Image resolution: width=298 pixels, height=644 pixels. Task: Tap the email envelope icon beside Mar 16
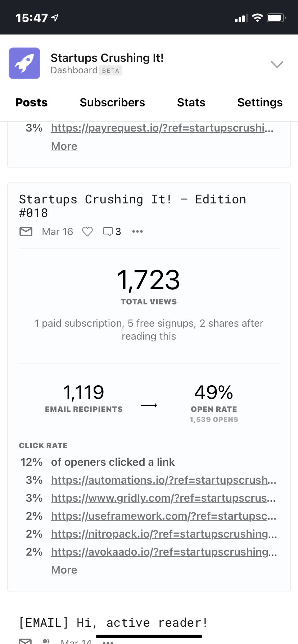click(x=26, y=231)
